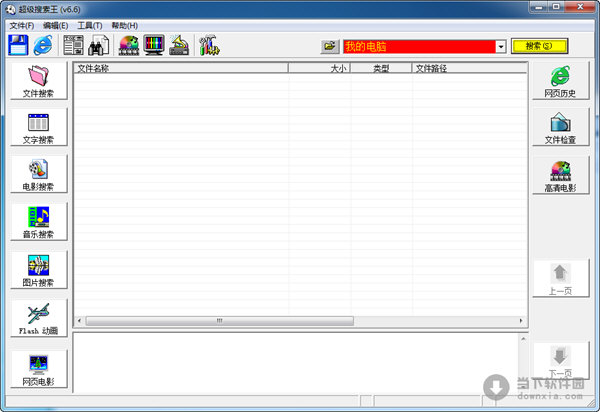Sort by 文件路径 column header

coord(469,68)
